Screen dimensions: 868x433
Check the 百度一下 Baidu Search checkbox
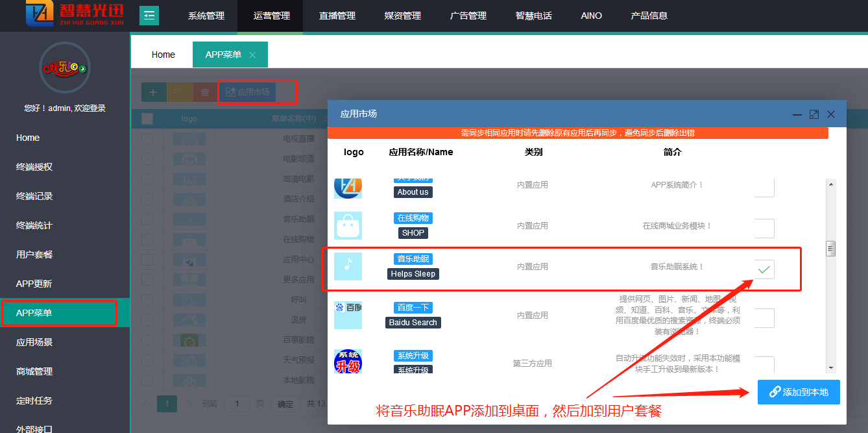764,317
